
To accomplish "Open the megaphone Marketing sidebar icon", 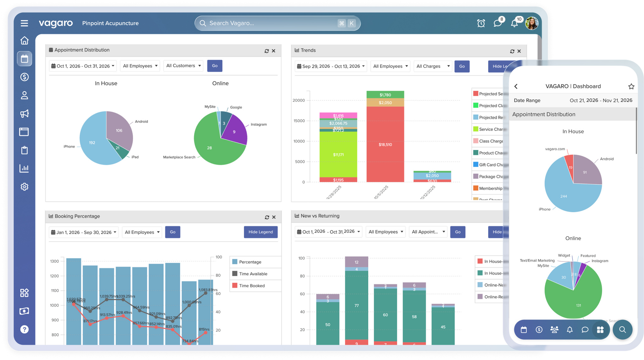I will click(x=24, y=114).
